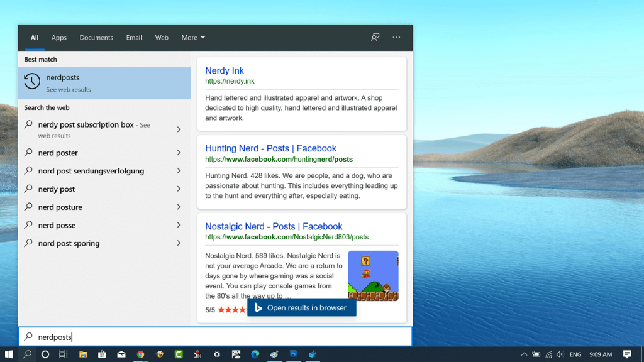The height and width of the screenshot is (362, 644).
Task: Switch to the Apps tab
Action: click(58, 37)
